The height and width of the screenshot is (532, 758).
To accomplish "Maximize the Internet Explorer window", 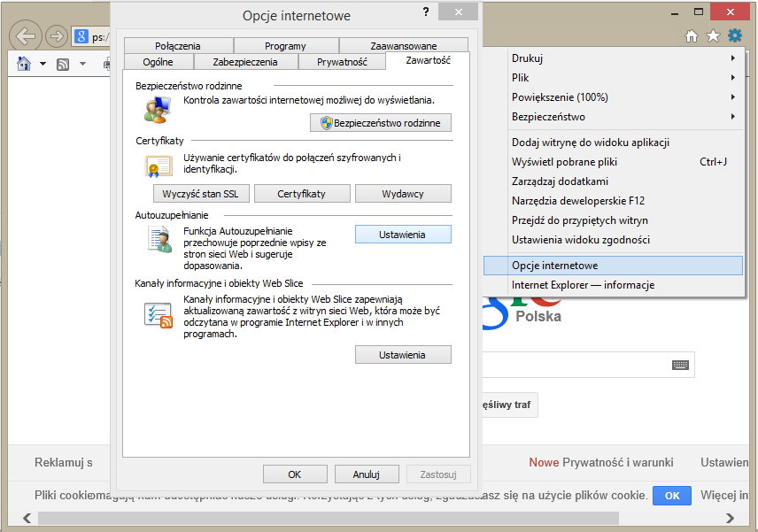I will pyautogui.click(x=699, y=12).
